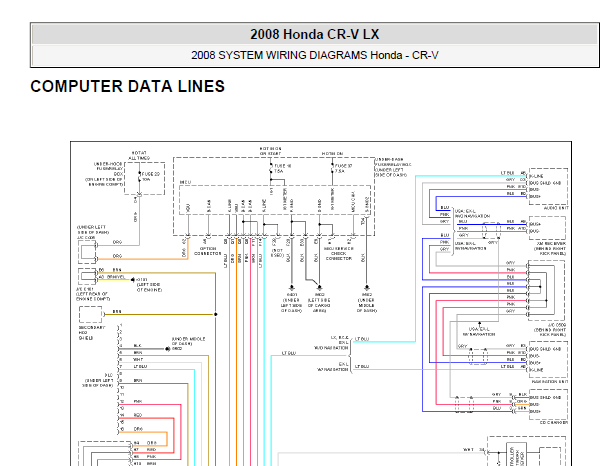Click the 'SECONDARY HO2 SHIELD' label
Viewport: 604px width, 466px height.
tap(91, 333)
